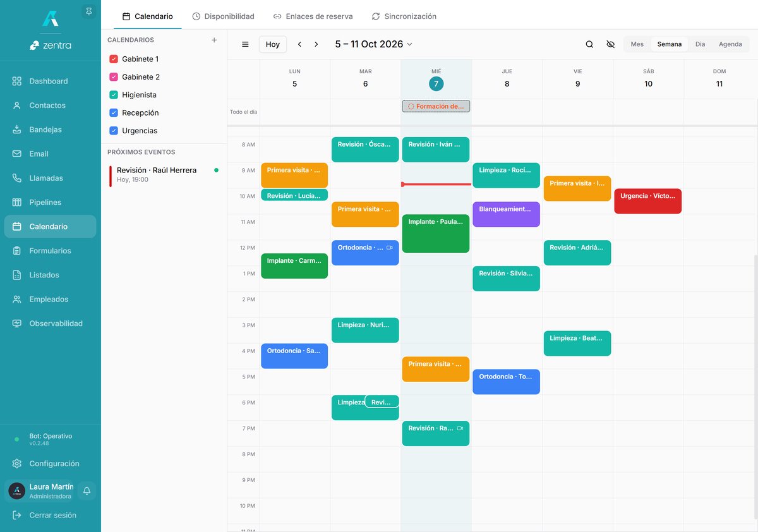The width and height of the screenshot is (758, 532).
Task: Uncheck Gabinete 1 calendar
Action: (x=114, y=59)
